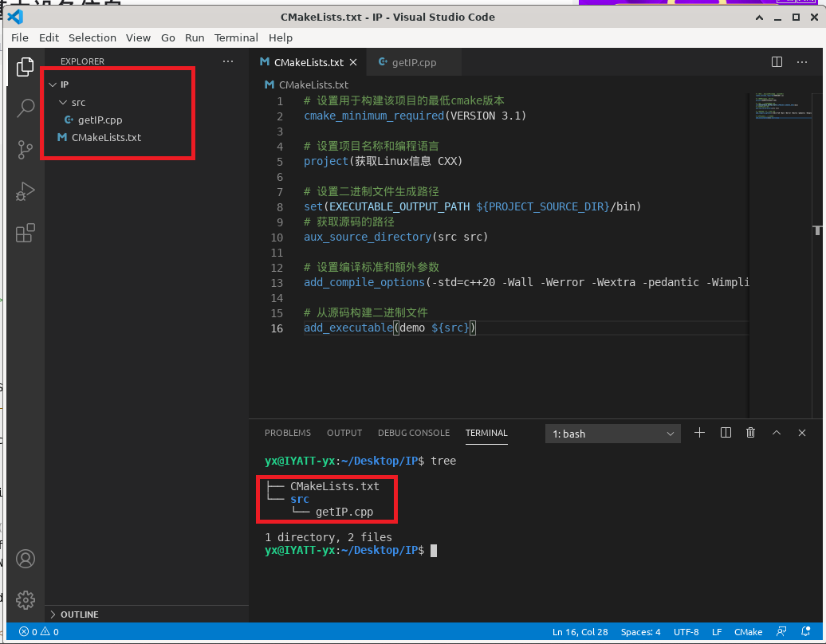Viewport: 826px width, 644px height.
Task: Open the feedback icon in status bar
Action: point(781,631)
